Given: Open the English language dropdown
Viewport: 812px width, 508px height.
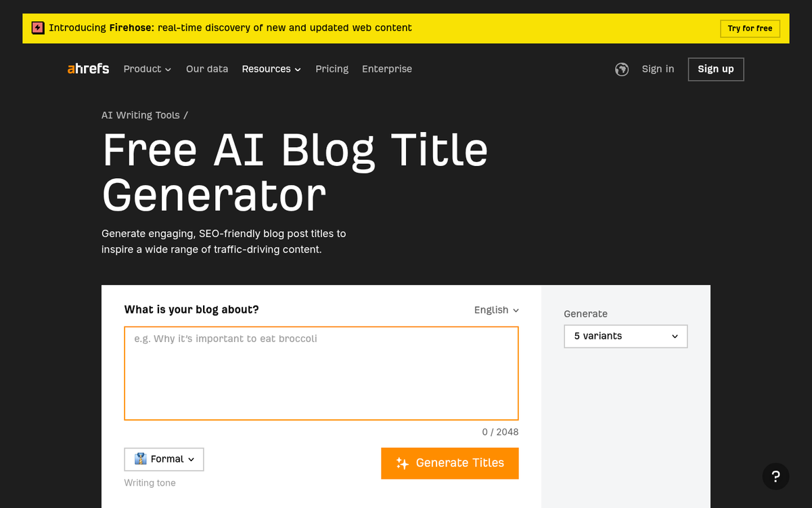Looking at the screenshot, I should pos(496,310).
